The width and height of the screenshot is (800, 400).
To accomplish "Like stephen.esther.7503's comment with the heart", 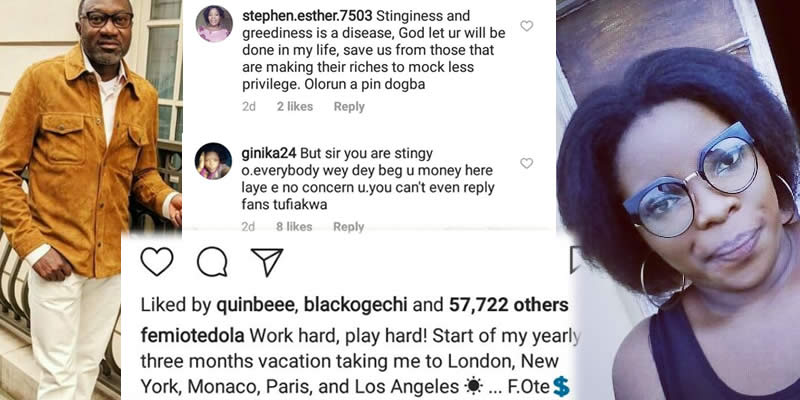I will click(527, 26).
